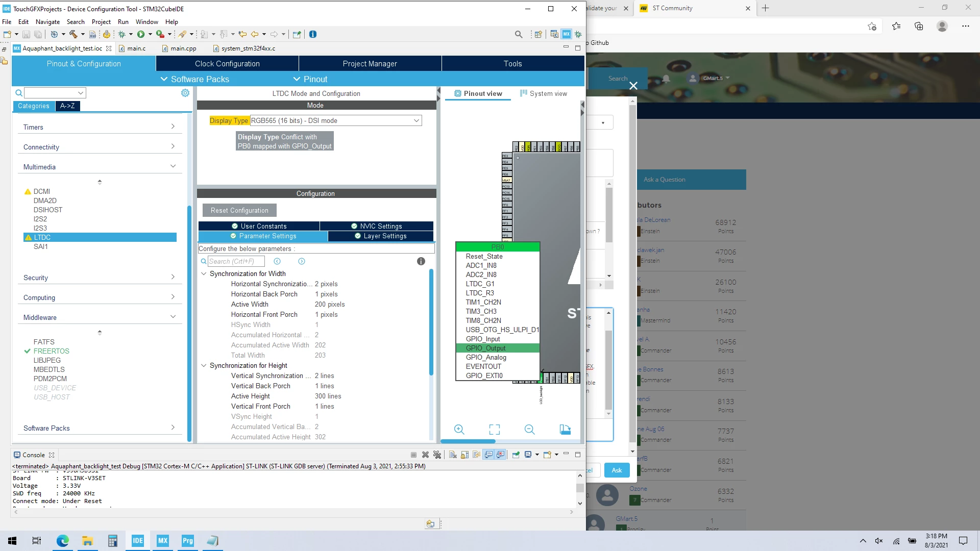Open the Navigate menu
Viewport: 980px width, 551px height.
click(x=47, y=22)
